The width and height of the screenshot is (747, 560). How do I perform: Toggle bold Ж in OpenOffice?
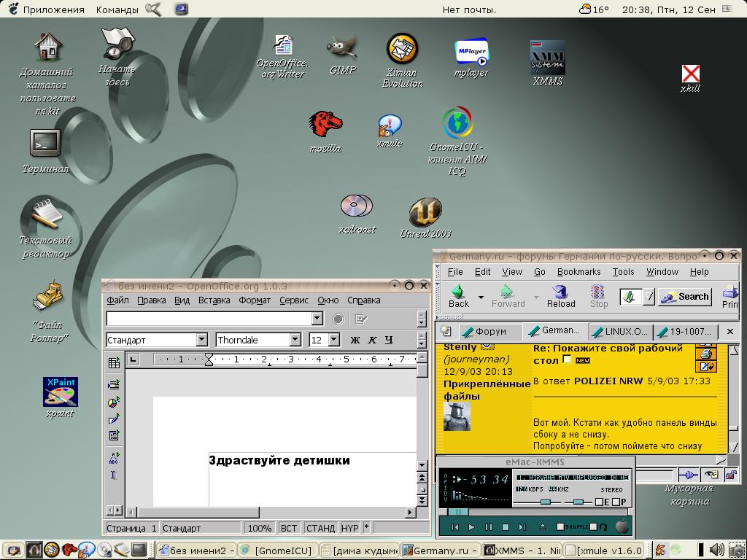[355, 340]
